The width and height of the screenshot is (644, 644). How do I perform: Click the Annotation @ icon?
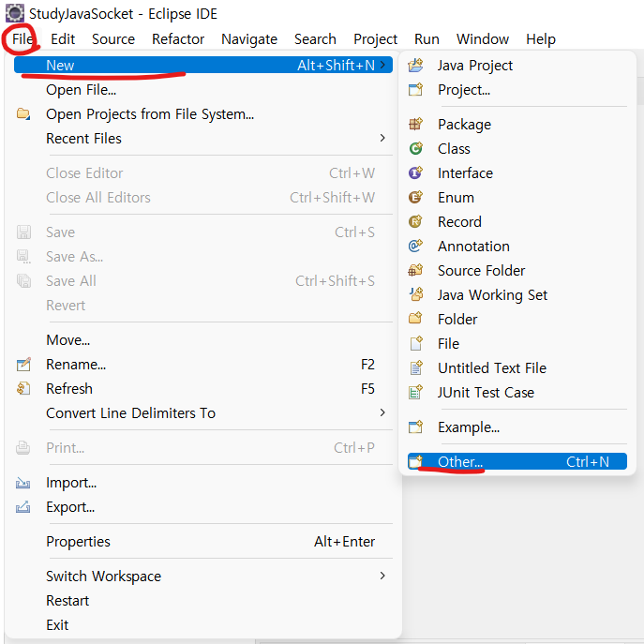click(415, 246)
